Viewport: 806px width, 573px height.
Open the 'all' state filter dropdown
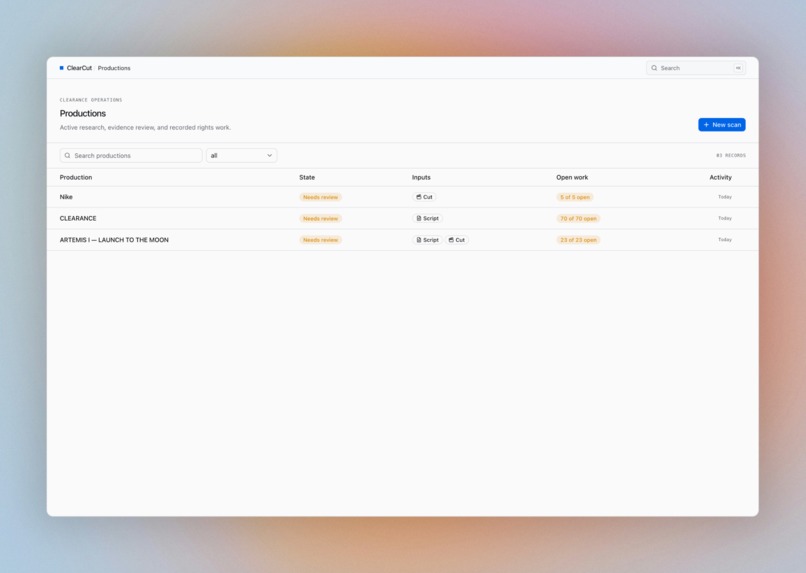pyautogui.click(x=242, y=156)
